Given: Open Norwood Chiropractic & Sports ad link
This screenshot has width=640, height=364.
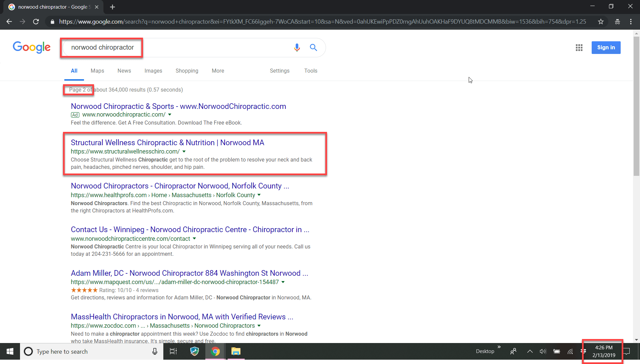Looking at the screenshot, I should [178, 106].
